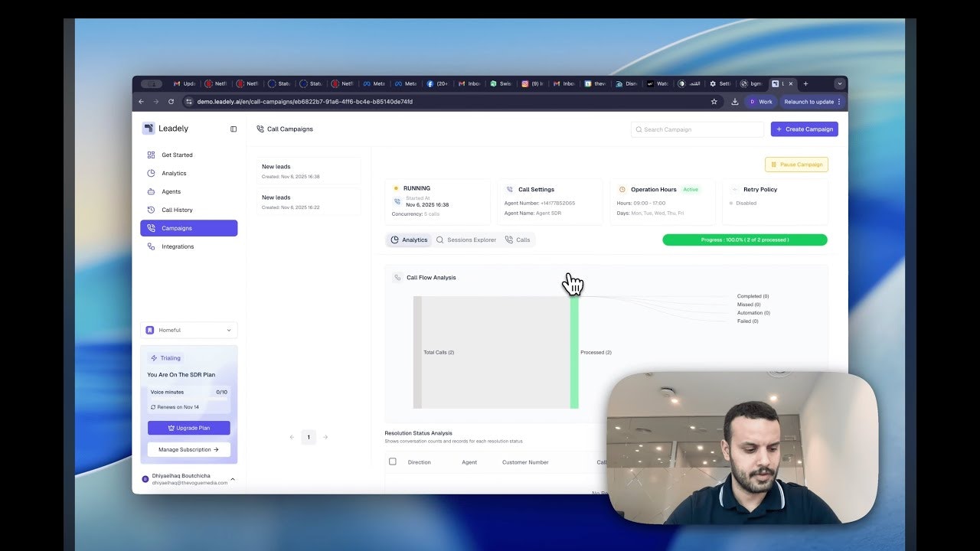Open page 1 in the campaign pagination

coord(309,437)
